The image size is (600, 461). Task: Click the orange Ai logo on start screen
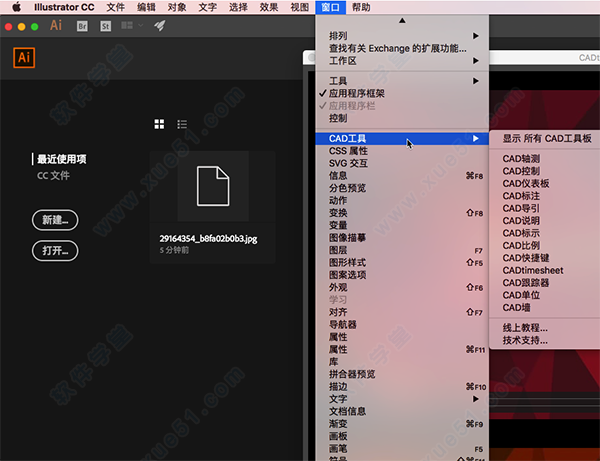tap(25, 57)
